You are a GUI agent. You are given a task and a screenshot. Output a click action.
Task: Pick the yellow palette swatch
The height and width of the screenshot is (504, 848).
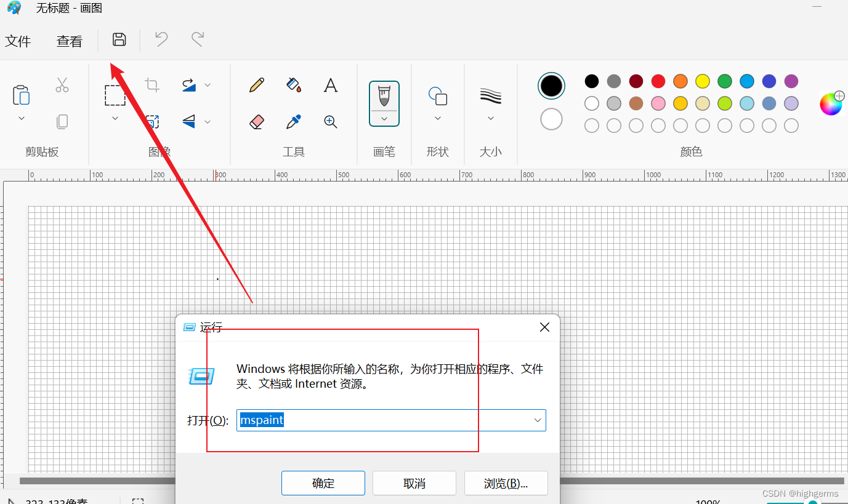click(x=703, y=81)
